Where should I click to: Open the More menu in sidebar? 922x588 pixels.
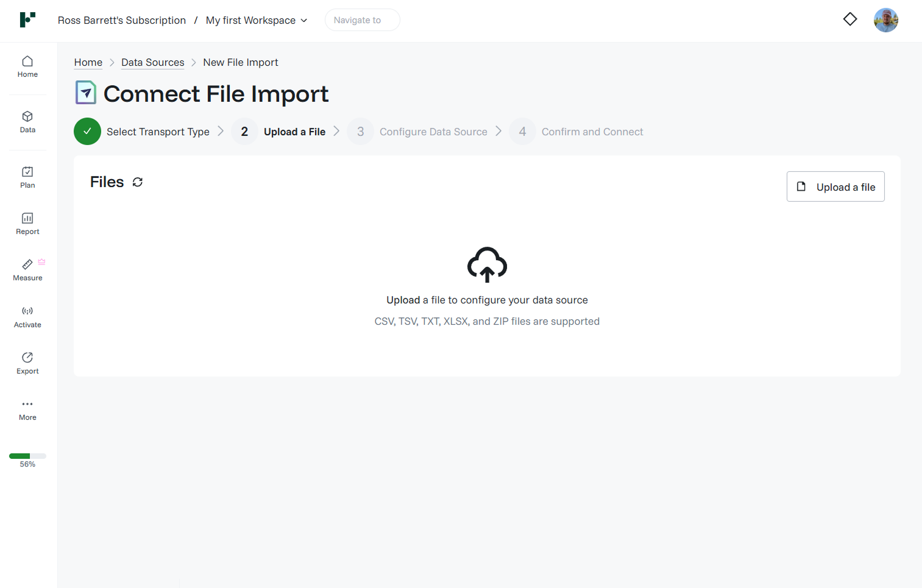click(27, 410)
